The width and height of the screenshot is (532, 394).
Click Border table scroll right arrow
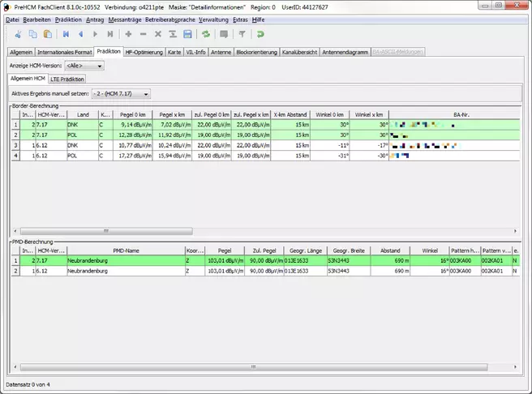tap(515, 231)
